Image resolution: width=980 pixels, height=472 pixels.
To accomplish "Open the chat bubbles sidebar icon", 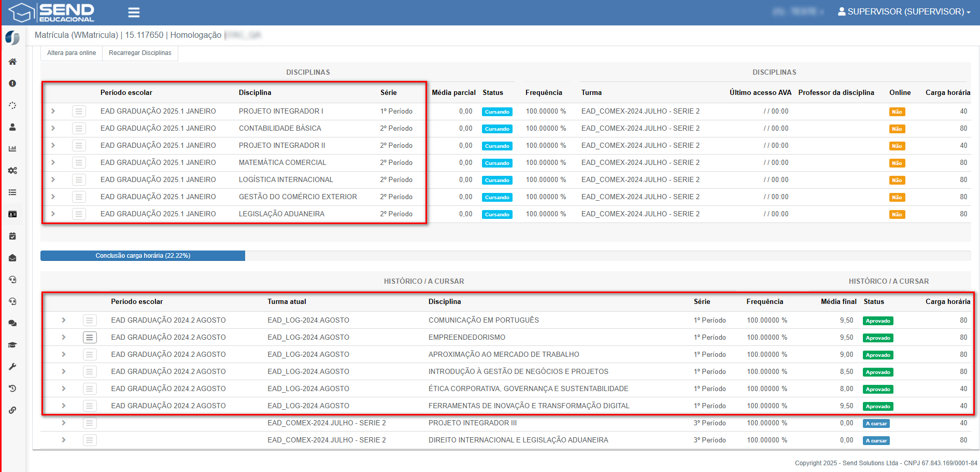I will click(x=12, y=323).
